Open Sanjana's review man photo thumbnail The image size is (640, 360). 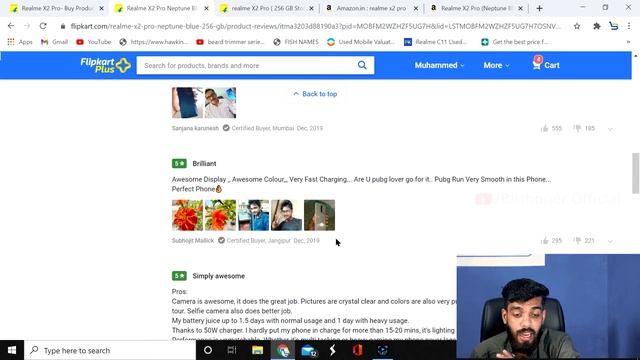point(220,102)
